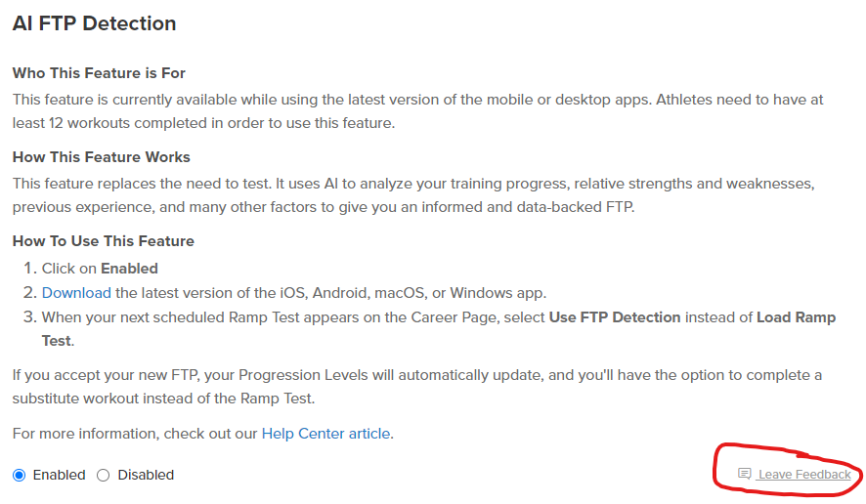
Task: Click the paragraph mentioning 12 workouts completed
Action: coord(417,111)
